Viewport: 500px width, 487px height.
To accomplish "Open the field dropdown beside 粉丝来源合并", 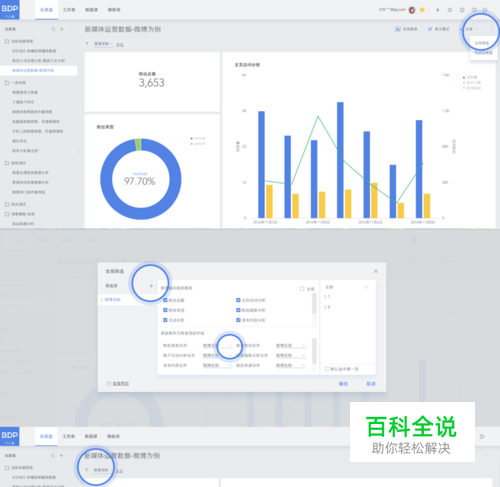I will (x=290, y=366).
